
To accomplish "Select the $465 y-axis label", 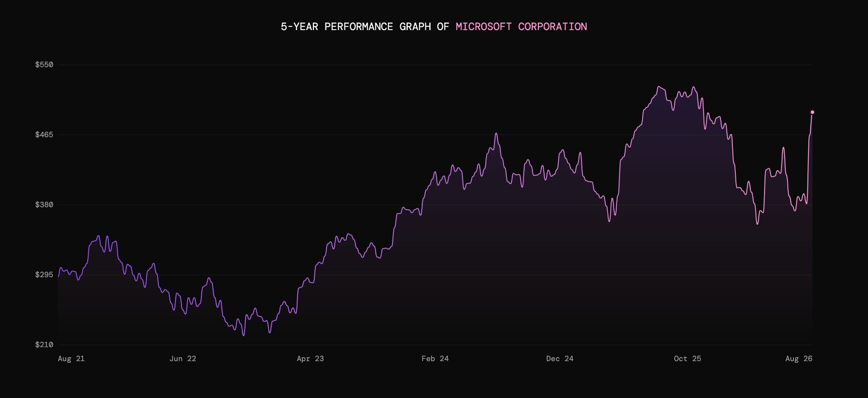I will pos(44,135).
